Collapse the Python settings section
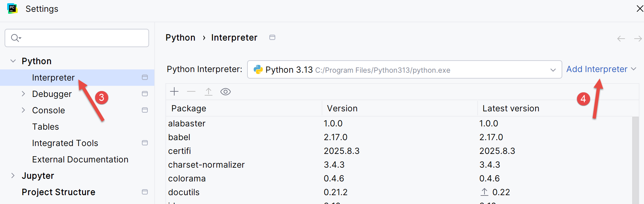 (x=13, y=61)
